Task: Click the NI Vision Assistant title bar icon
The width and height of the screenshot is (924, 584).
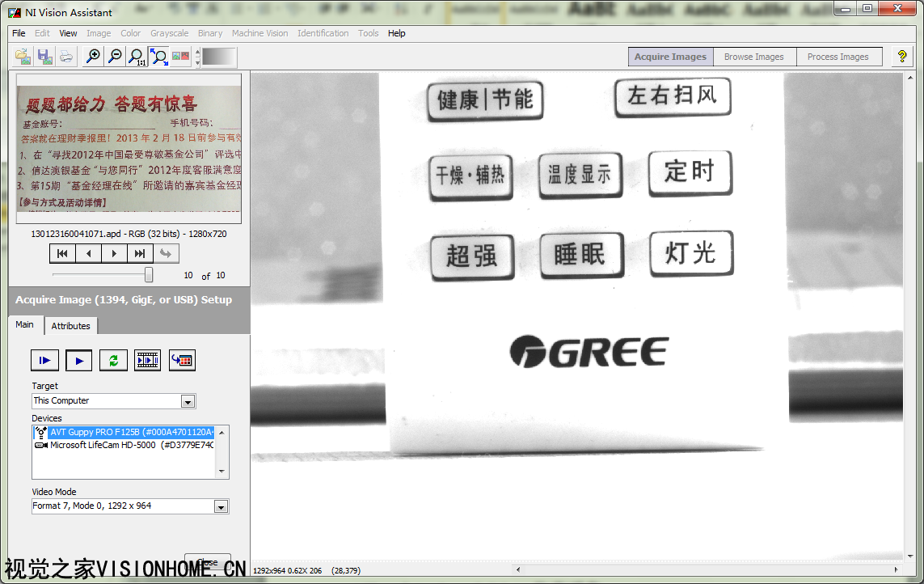Action: 15,12
